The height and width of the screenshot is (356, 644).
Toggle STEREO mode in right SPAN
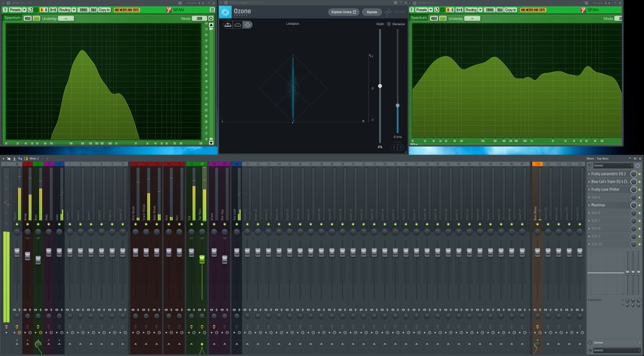coord(489,10)
